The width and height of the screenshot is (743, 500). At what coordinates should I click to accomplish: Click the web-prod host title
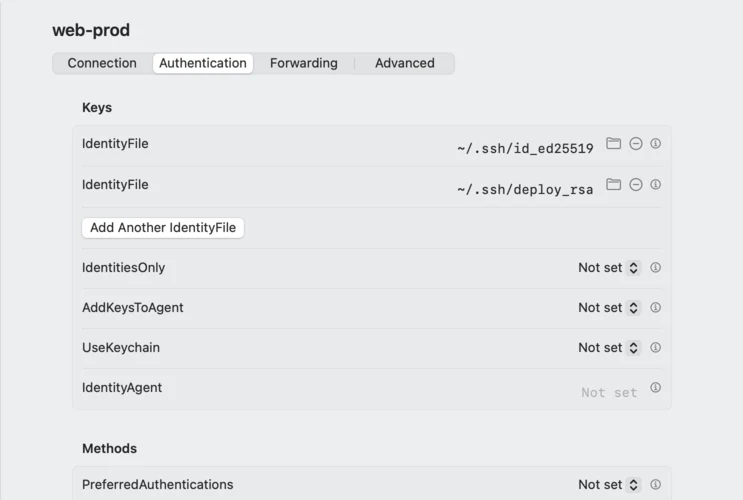click(x=91, y=30)
